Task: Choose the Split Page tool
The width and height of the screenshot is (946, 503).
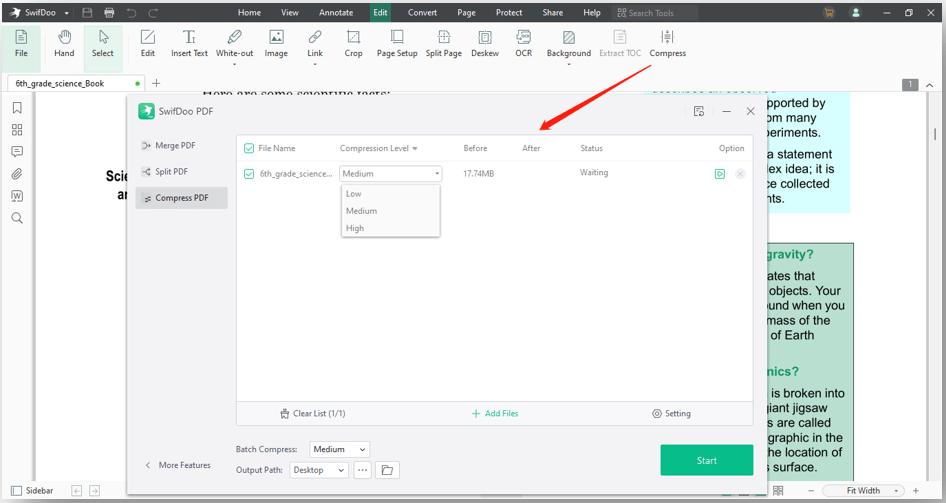Action: click(x=443, y=43)
